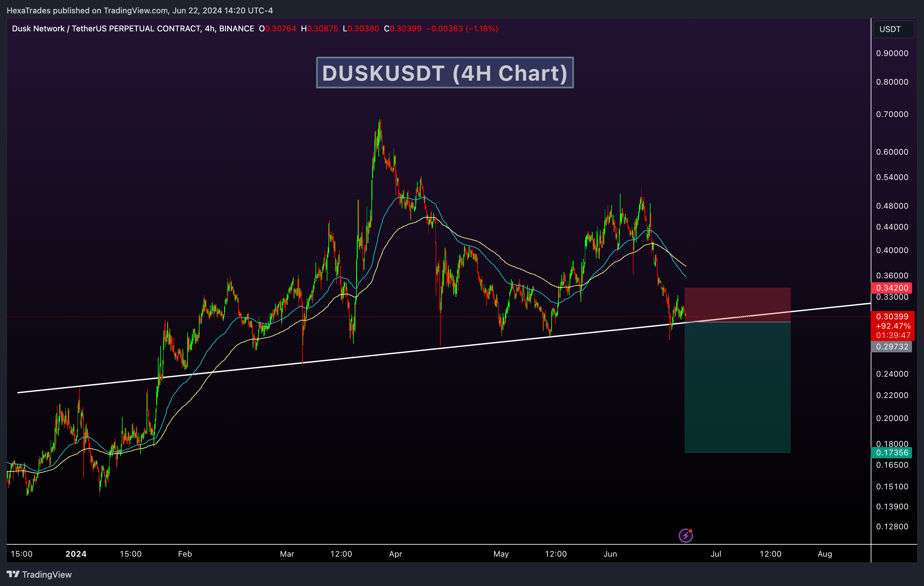Click the high price value 0.30875
Image resolution: width=924 pixels, height=586 pixels.
[322, 28]
